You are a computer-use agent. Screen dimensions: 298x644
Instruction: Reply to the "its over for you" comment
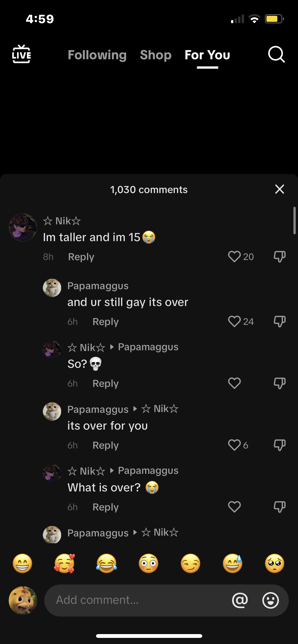point(105,445)
